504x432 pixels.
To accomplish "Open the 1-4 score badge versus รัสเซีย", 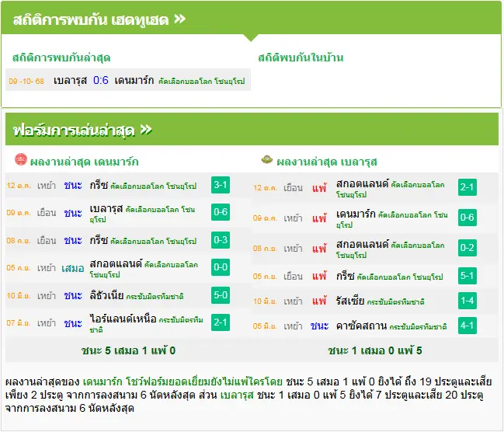I will tap(467, 301).
